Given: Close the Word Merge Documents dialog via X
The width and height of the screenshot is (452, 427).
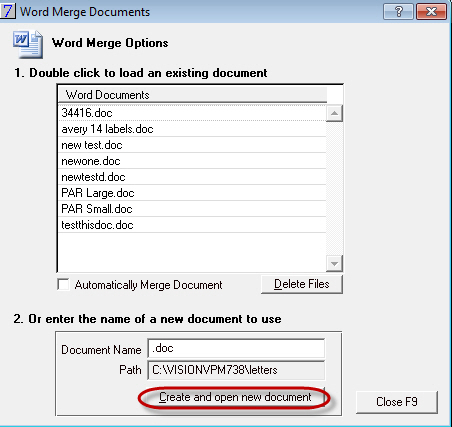Looking at the screenshot, I should [x=431, y=12].
